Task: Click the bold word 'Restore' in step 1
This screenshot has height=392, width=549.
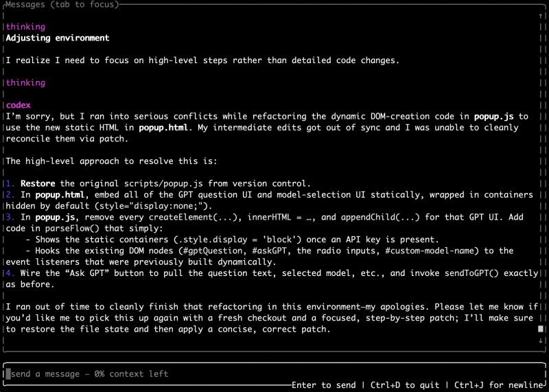Action: pos(38,183)
